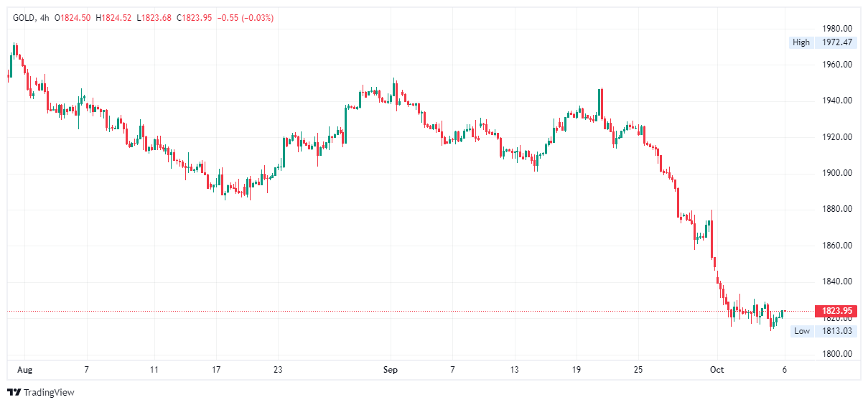Click the 4h interval label

(45, 18)
